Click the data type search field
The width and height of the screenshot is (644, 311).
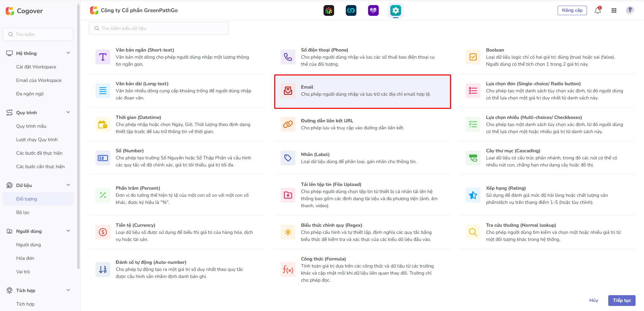[x=159, y=28]
